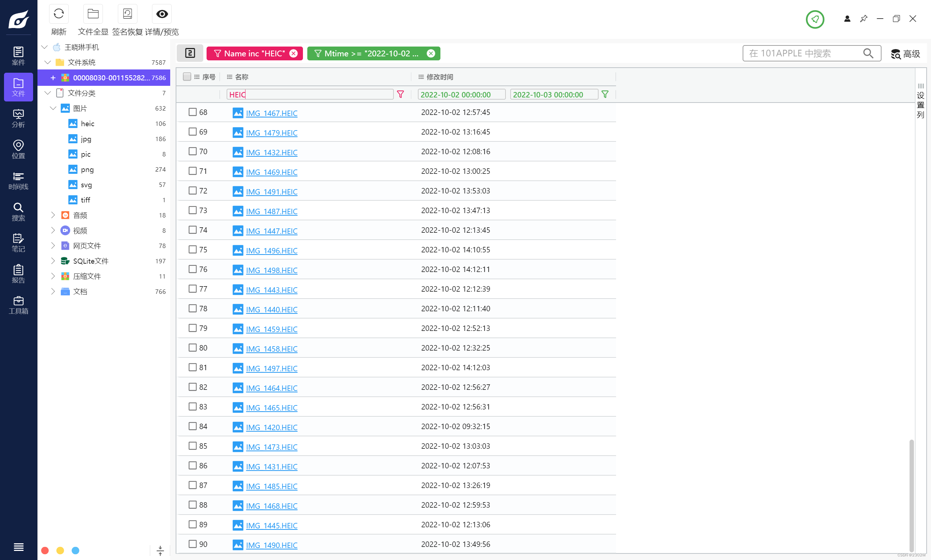This screenshot has width=931, height=560.
Task: Apply the red name filter funnel icon
Action: pyautogui.click(x=400, y=94)
